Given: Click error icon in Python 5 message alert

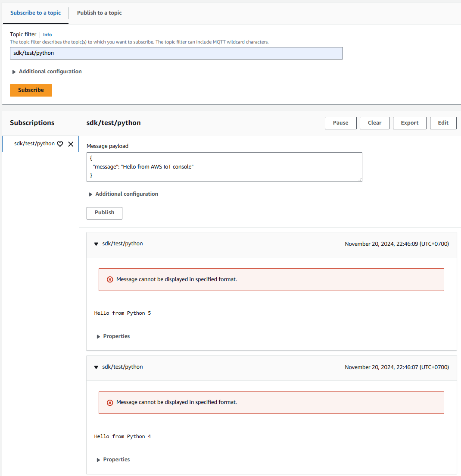Looking at the screenshot, I should coord(110,279).
